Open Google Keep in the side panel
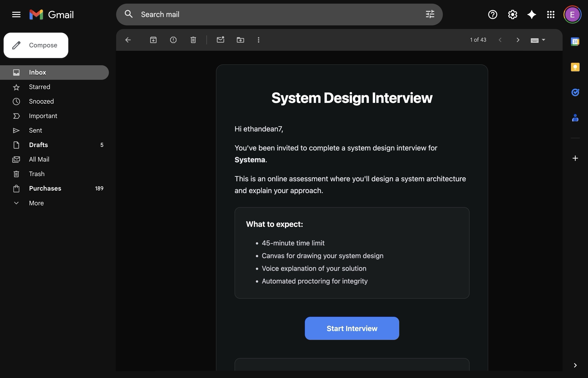Image resolution: width=588 pixels, height=378 pixels. tap(575, 67)
